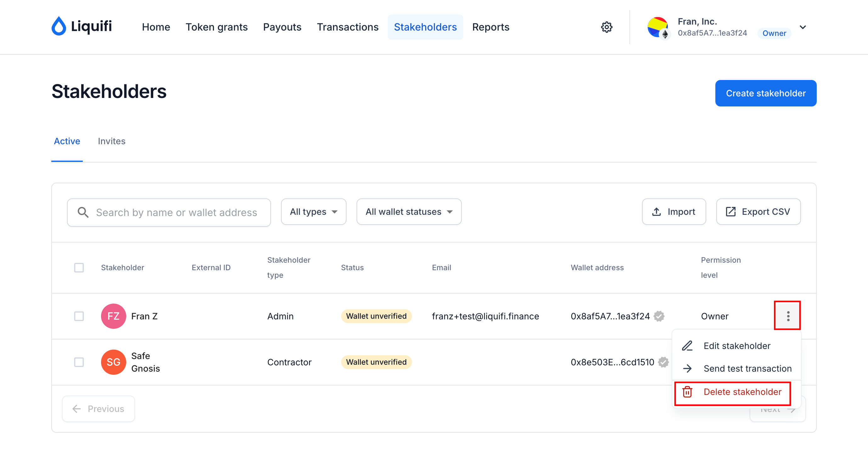Check the Fran Z row checkbox
The image size is (868, 451).
[79, 316]
